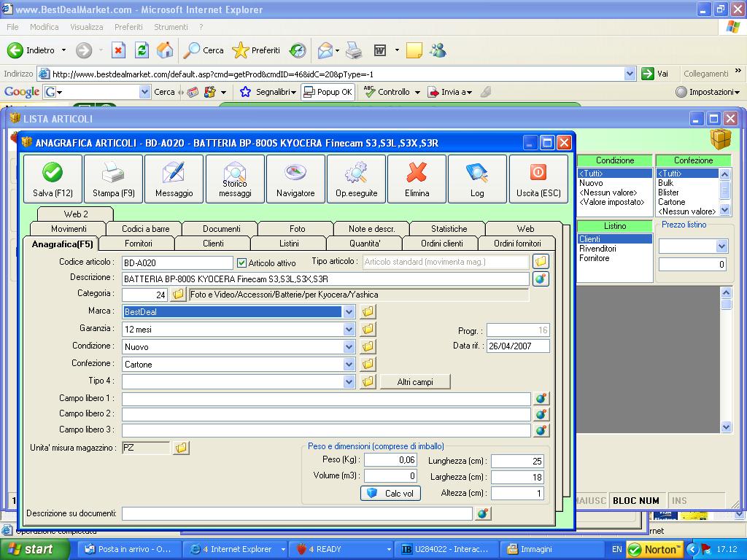Open the Foto tab
This screenshot has width=747, height=560.
pos(298,228)
